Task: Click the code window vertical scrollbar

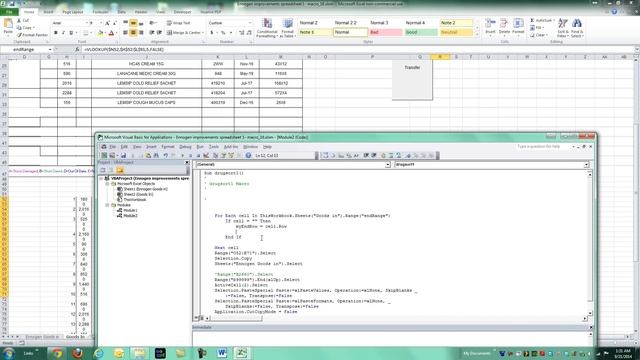Action: (x=589, y=243)
